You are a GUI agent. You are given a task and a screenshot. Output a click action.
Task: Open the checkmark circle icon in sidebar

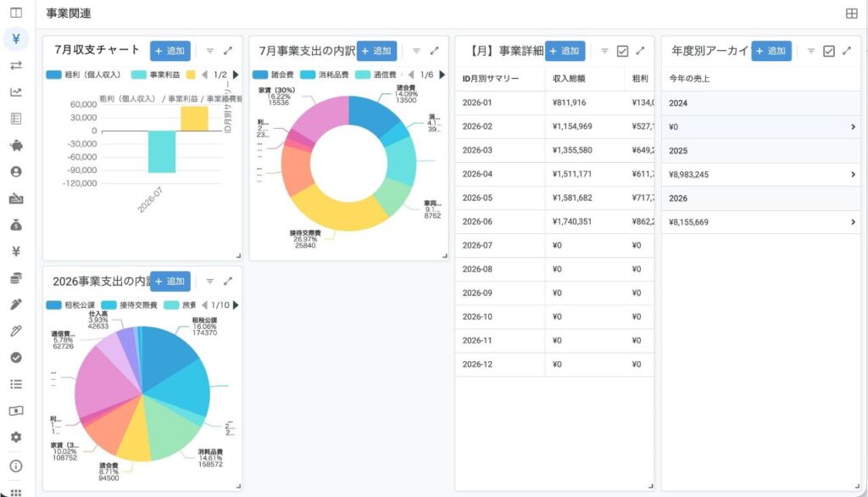point(16,357)
